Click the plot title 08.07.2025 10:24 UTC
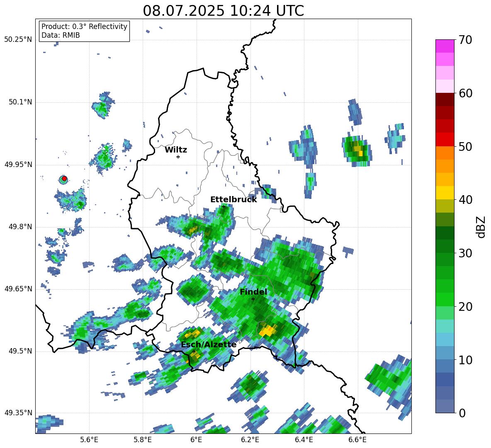 tap(223, 11)
